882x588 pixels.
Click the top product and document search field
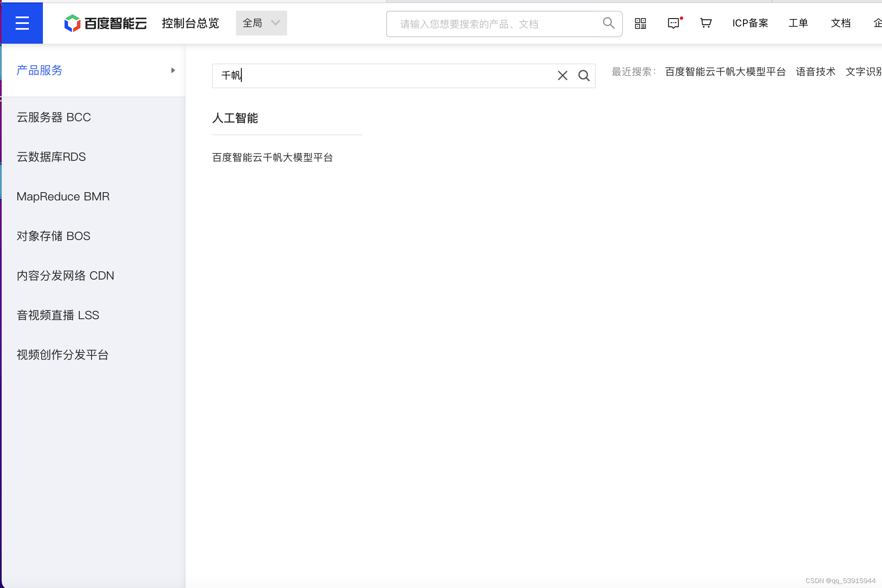point(495,24)
